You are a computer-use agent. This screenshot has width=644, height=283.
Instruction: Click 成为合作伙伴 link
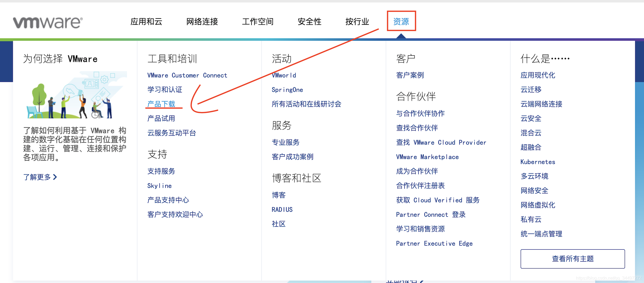coord(417,171)
